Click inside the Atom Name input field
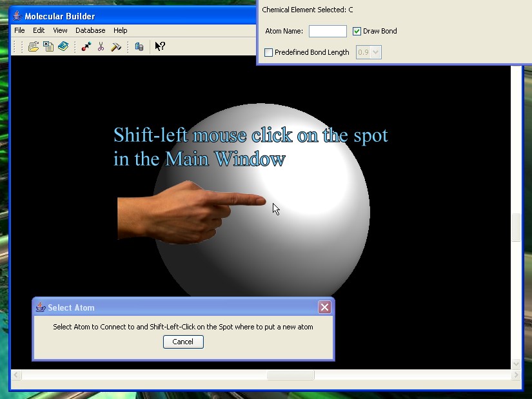The image size is (532, 399). 328,31
